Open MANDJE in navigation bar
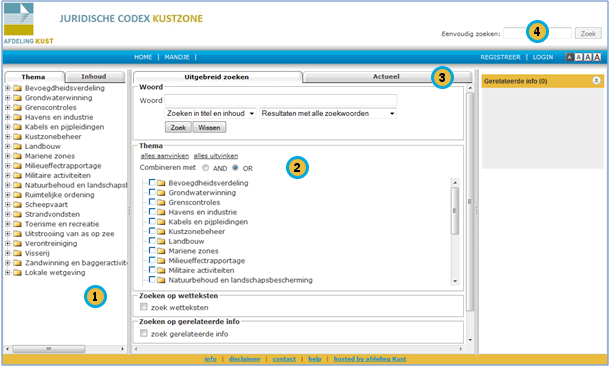Image resolution: width=609 pixels, height=366 pixels. pos(177,57)
